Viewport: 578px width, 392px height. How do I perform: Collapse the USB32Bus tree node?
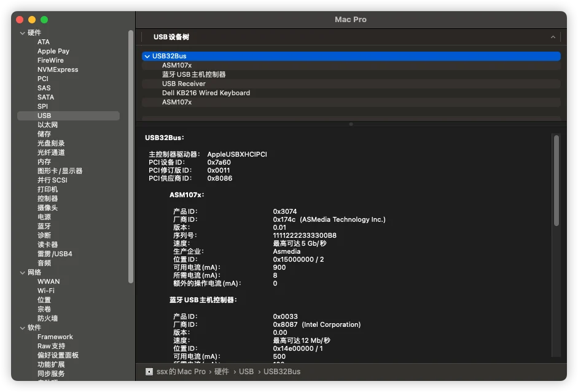147,57
